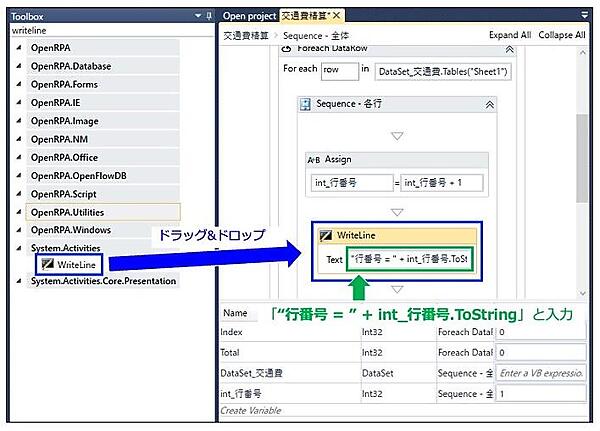
Task: Open the Toolbox panel options dropdown
Action: tap(198, 16)
